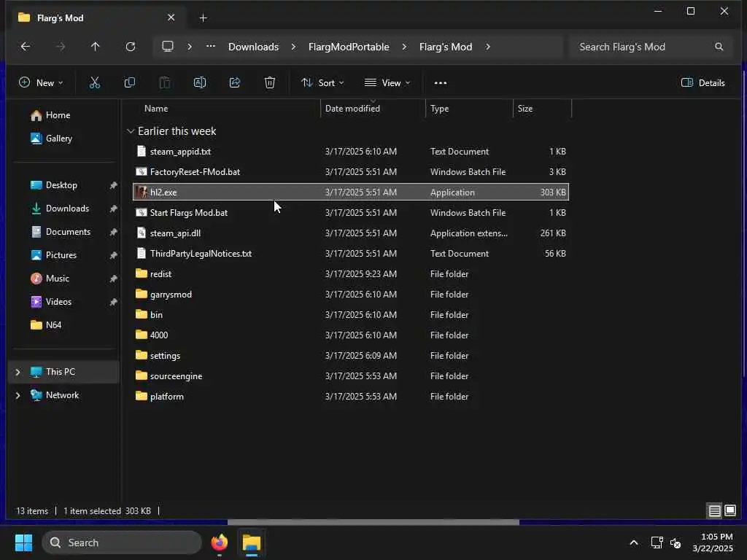Viewport: 747px width, 560px height.
Task: Click the Search Flarg's Mod field
Action: [x=651, y=47]
